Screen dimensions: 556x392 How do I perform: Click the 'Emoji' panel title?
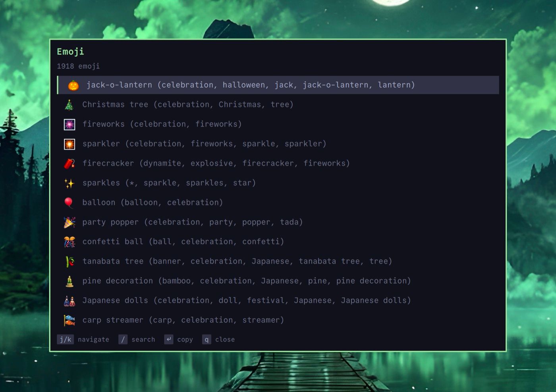(70, 52)
